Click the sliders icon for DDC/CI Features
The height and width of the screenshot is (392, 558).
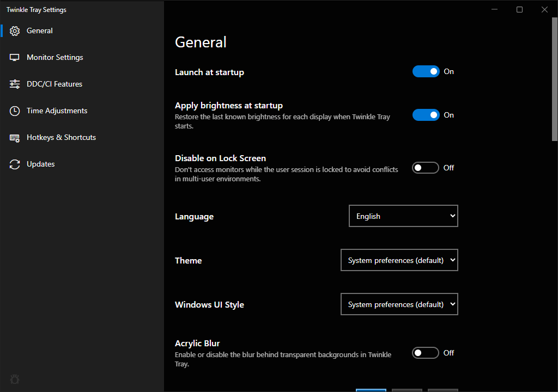pos(15,84)
